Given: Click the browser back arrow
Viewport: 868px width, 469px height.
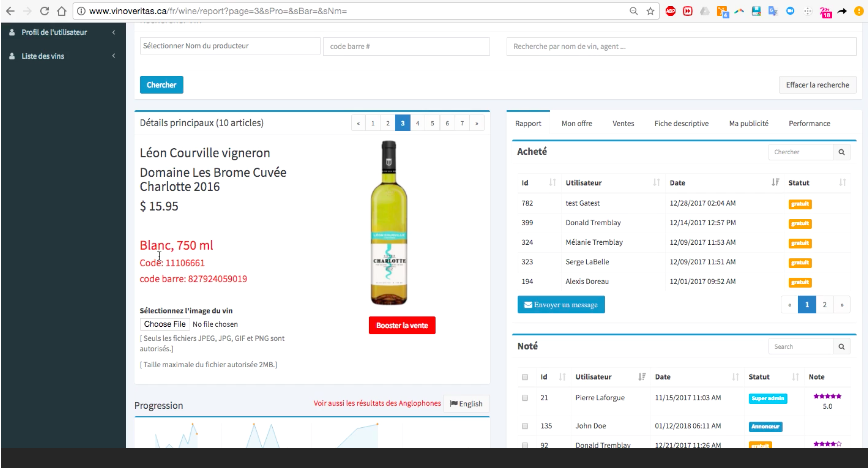Looking at the screenshot, I should [x=10, y=11].
